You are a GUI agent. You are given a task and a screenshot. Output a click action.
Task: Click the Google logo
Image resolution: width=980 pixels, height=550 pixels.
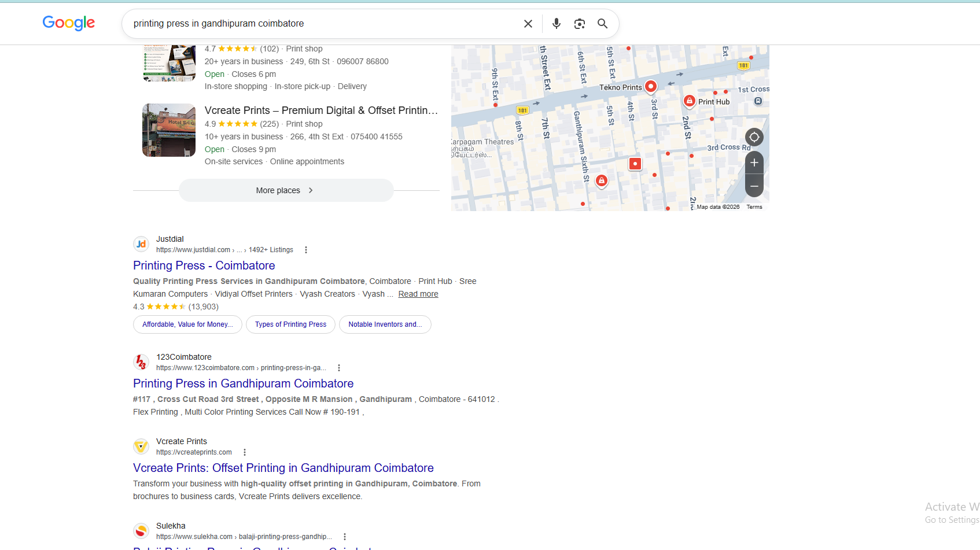point(69,23)
